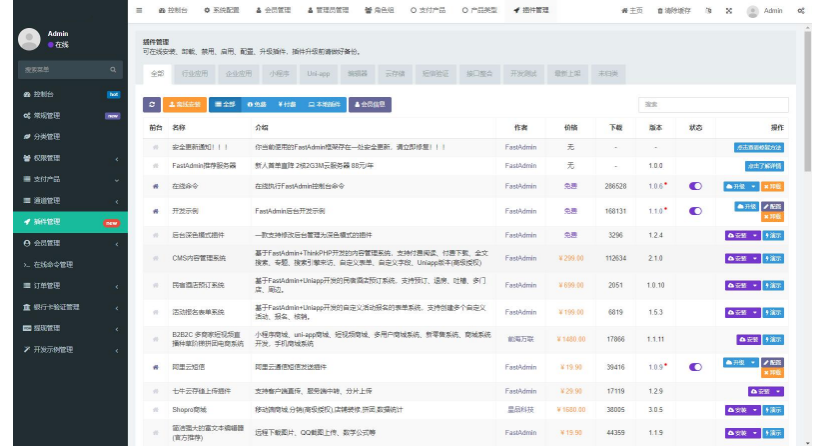Click the home icon in 开发示例 row
Screen dimensions: 813x446
coord(155,211)
